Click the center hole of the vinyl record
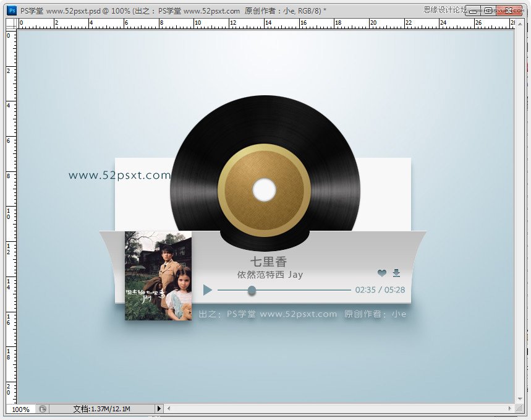This screenshot has height=420, width=531. 264,190
